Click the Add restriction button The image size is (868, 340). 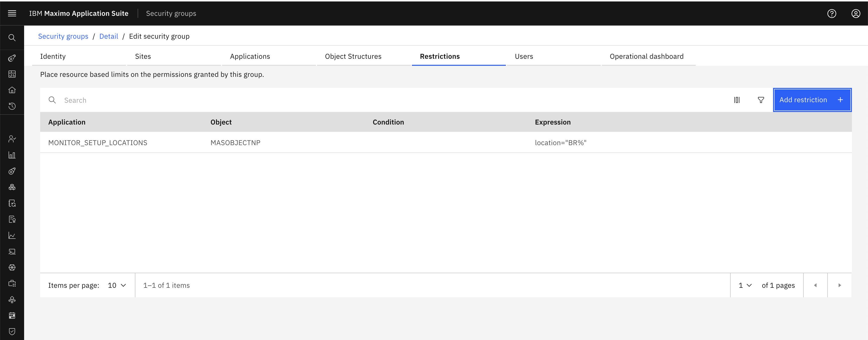(x=812, y=100)
